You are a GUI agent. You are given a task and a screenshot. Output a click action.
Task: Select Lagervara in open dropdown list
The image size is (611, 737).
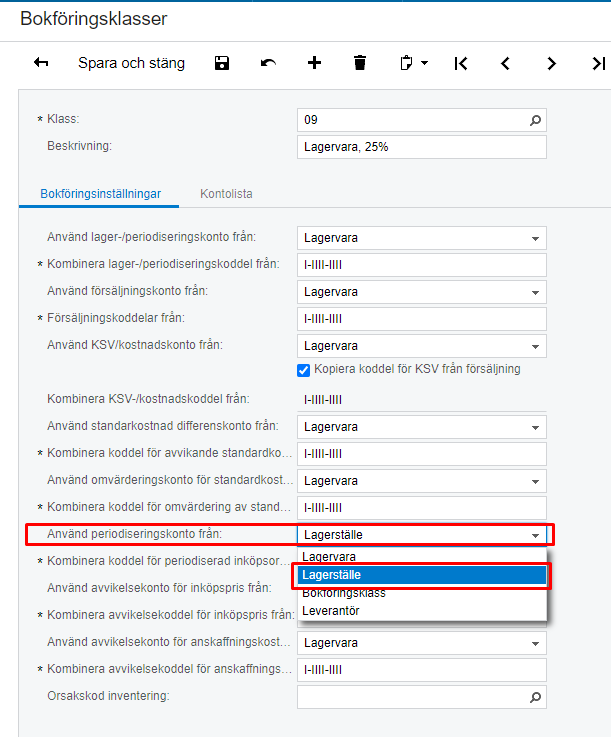pos(422,557)
